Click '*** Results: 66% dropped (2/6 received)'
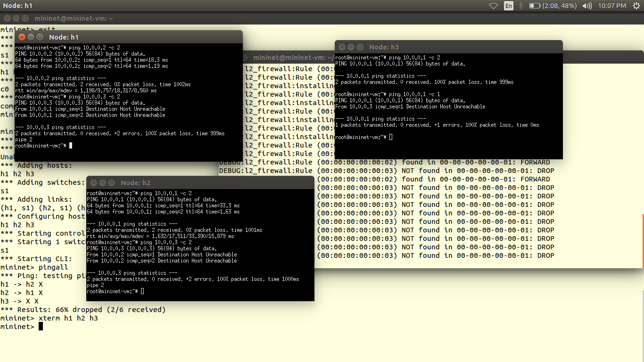 pyautogui.click(x=83, y=310)
